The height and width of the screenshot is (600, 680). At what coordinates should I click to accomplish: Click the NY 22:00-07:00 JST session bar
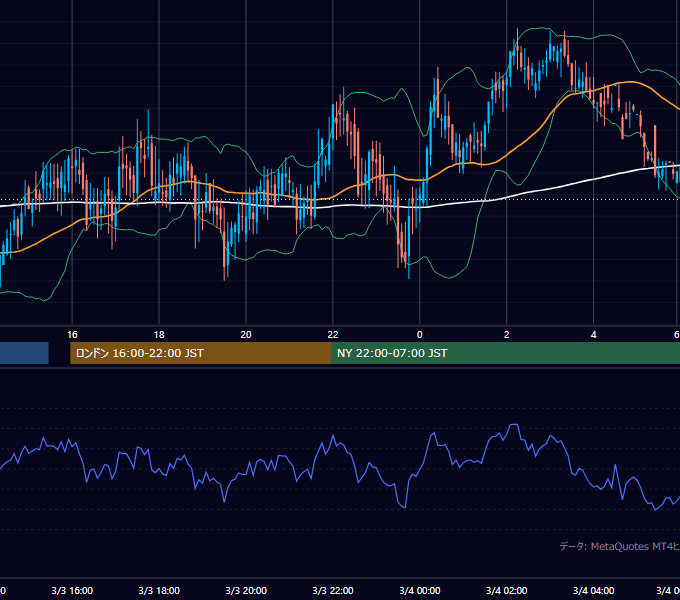click(505, 353)
